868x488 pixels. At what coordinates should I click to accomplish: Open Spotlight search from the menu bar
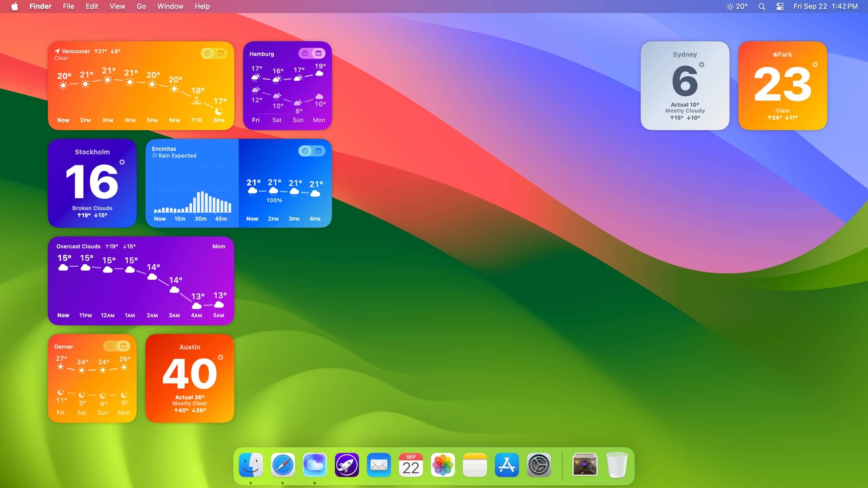762,6
